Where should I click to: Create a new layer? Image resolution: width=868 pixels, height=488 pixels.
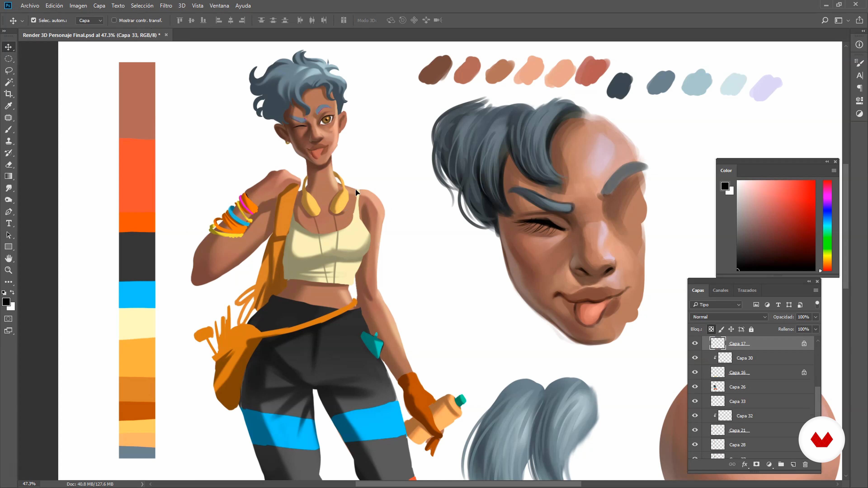click(x=793, y=465)
